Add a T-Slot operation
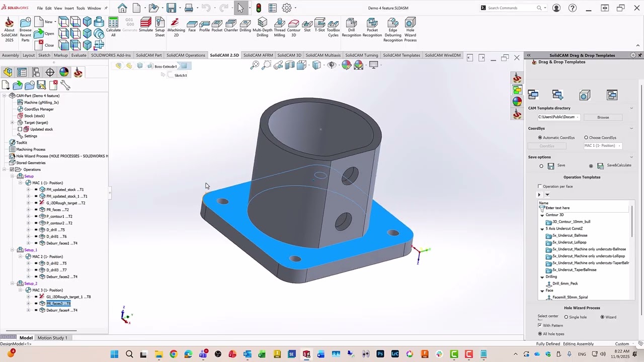644x362 pixels. (x=320, y=25)
